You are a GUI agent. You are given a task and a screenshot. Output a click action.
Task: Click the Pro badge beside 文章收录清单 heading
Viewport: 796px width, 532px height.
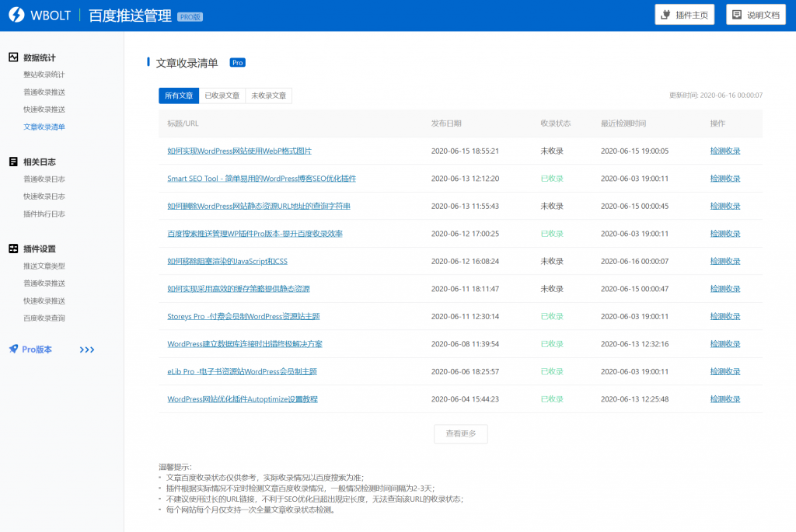pos(237,62)
